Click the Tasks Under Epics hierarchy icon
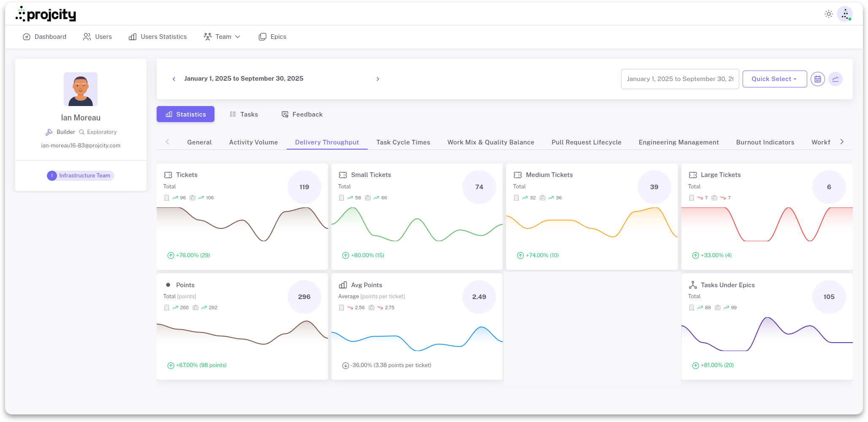The image size is (868, 422). pos(693,285)
